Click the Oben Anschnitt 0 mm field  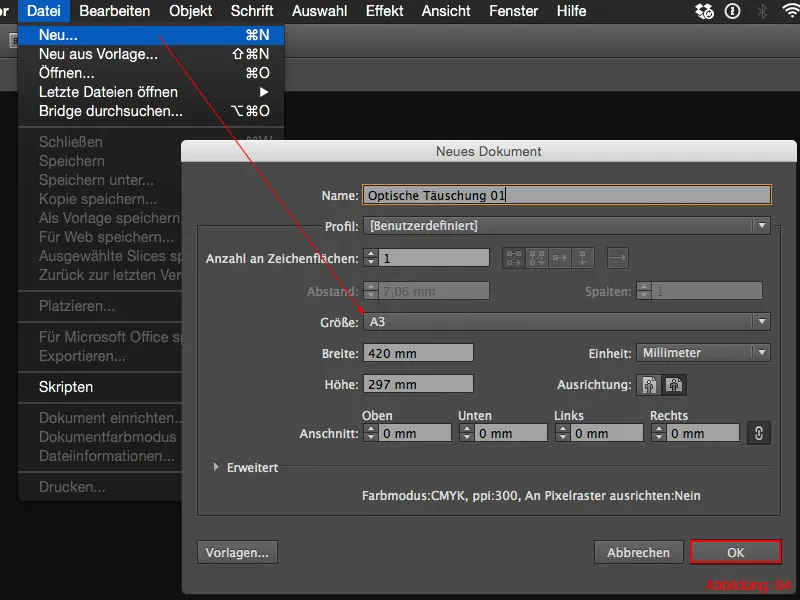pyautogui.click(x=414, y=433)
